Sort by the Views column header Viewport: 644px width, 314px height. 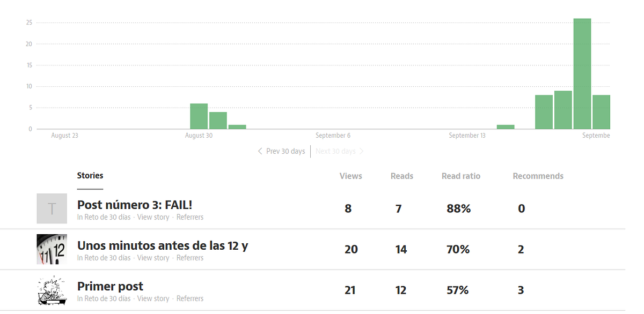click(x=351, y=176)
